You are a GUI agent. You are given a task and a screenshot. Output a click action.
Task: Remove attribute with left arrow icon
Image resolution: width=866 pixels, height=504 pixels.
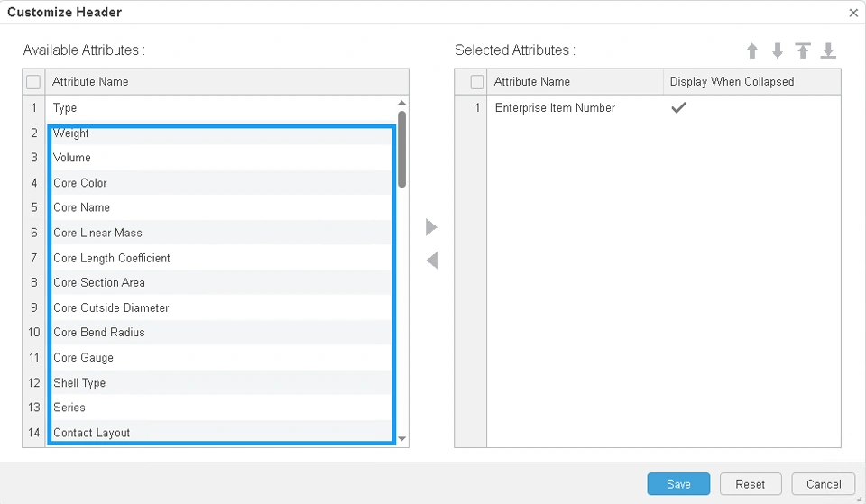[431, 261]
